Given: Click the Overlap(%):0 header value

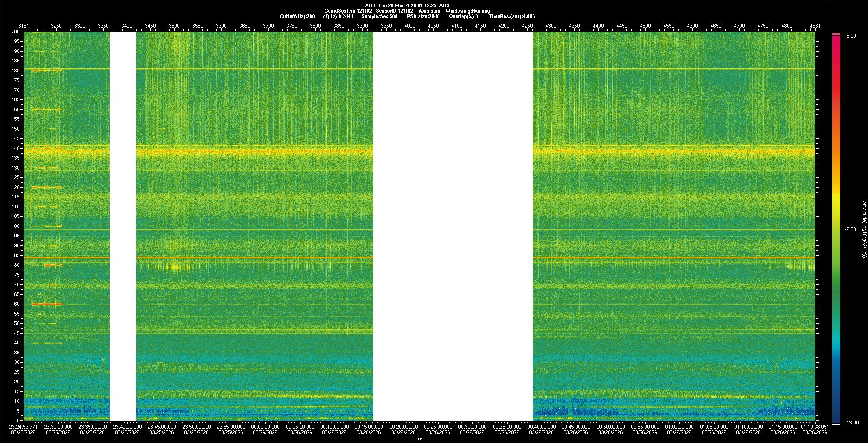Looking at the screenshot, I should tap(463, 16).
